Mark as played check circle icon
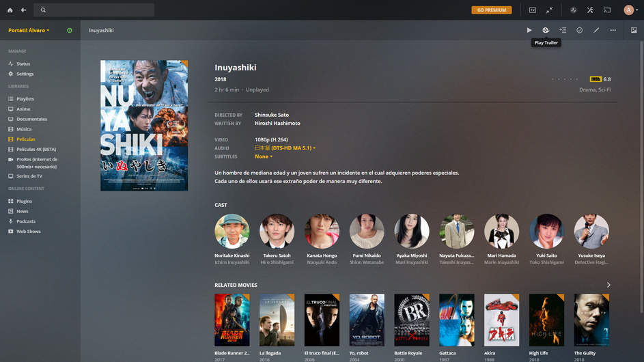Viewport: 644px width, 362px height. [580, 30]
